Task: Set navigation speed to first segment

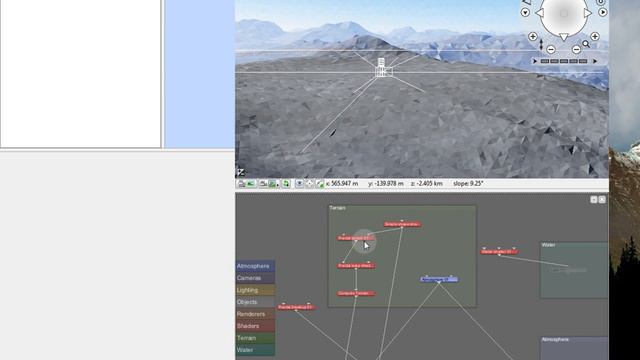Action: tap(545, 61)
